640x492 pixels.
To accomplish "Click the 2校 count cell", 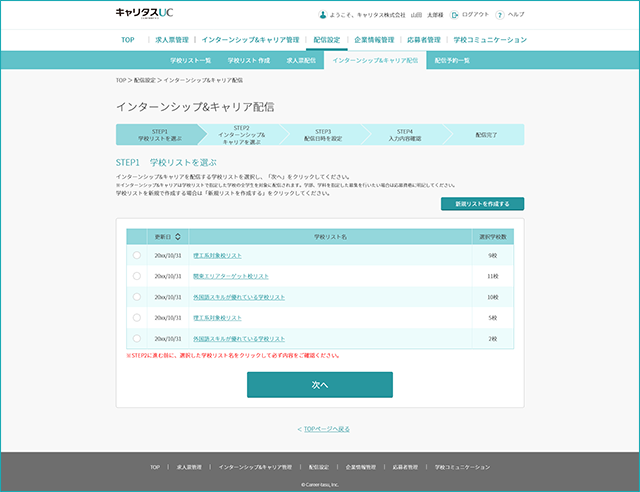I will click(x=493, y=339).
